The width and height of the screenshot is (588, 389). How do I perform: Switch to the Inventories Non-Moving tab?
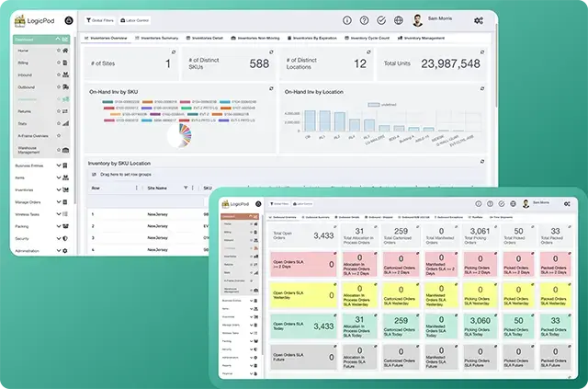click(x=255, y=38)
